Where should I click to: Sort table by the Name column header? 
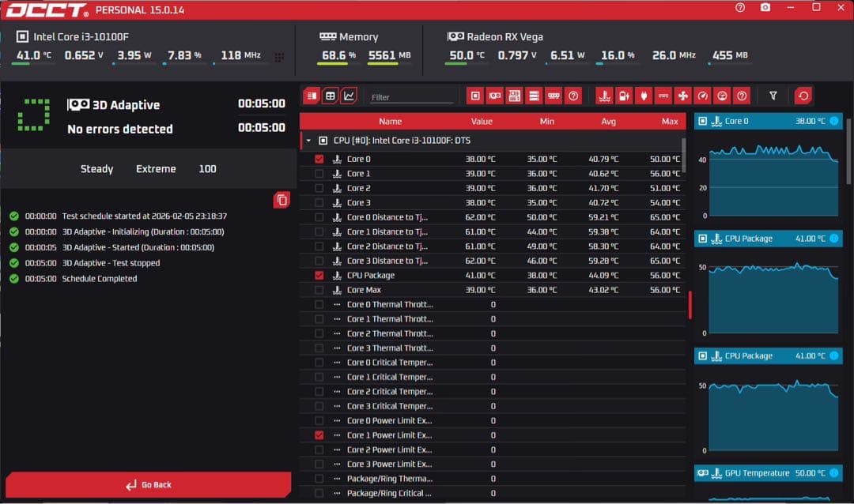[x=390, y=122]
